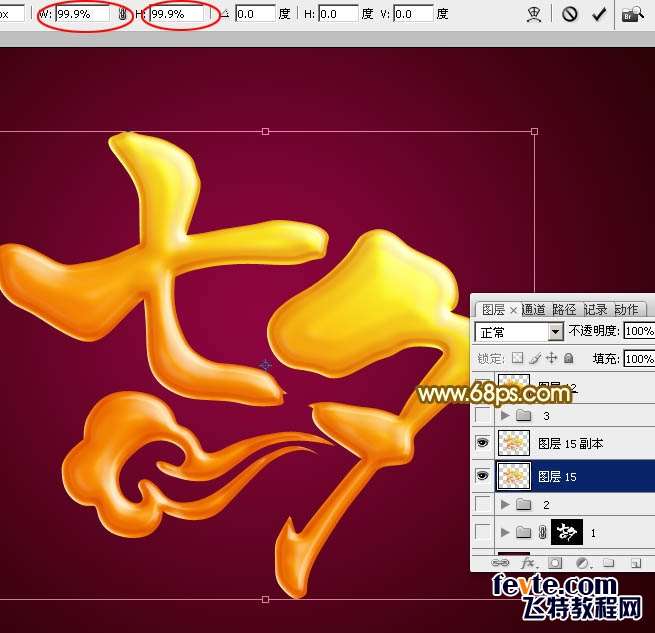Open the 正常 blend mode dropdown
The image size is (655, 633).
519,333
